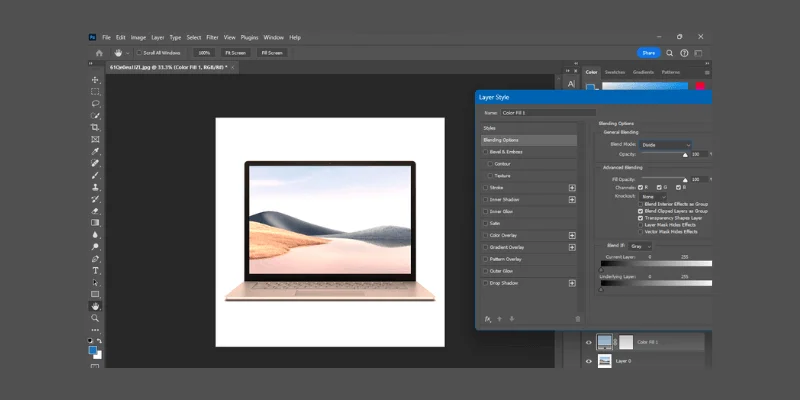The image size is (800, 400).
Task: Click the Fit Screen button
Action: (x=235, y=53)
